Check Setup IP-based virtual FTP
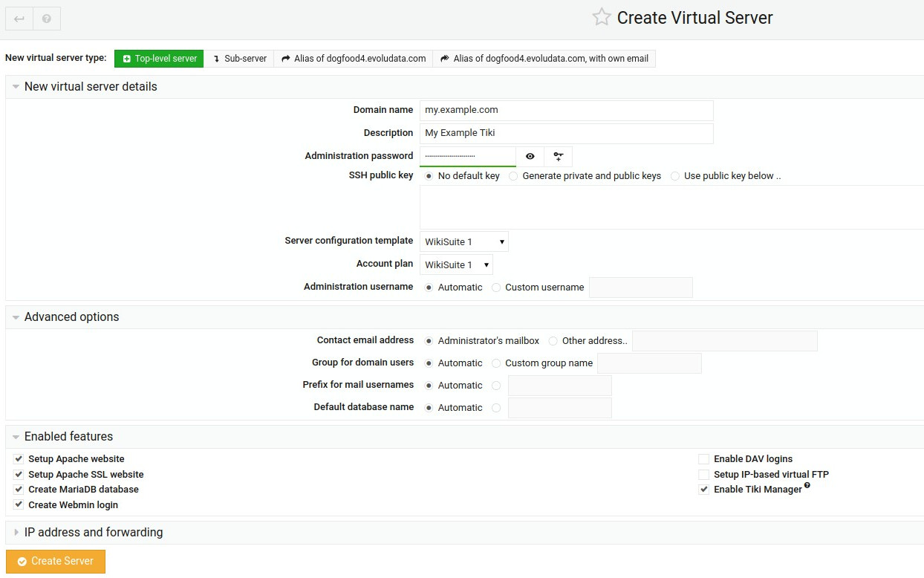Viewport: 924px width, 578px height. pyautogui.click(x=703, y=474)
